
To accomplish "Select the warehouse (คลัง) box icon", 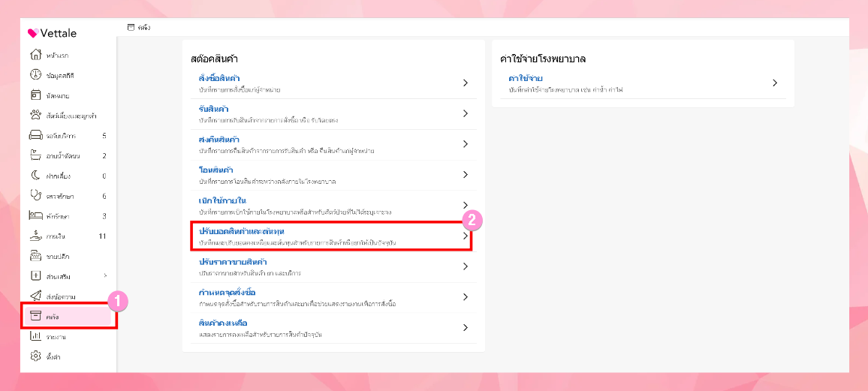I will coord(35,317).
